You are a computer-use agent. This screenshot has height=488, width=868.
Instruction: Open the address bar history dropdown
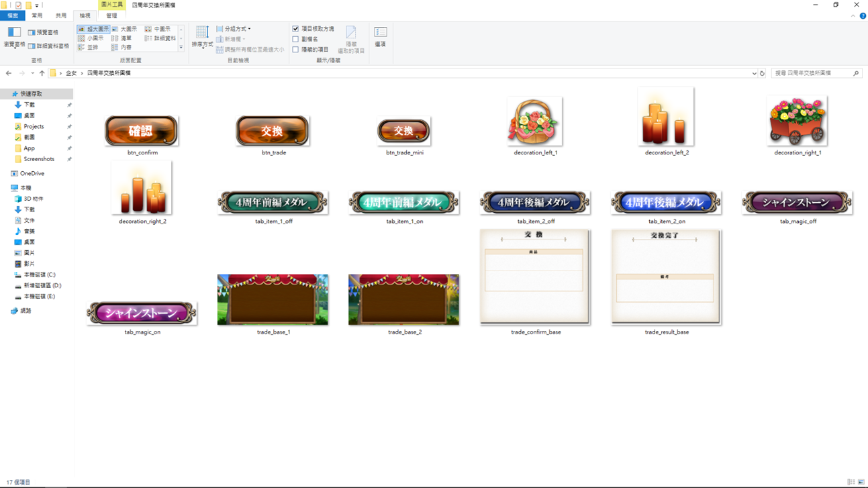coord(754,73)
